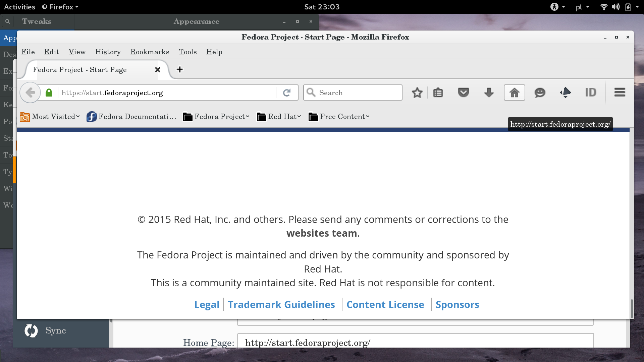Click the web page vertical scrollbar
644x362 pixels.
(632, 308)
